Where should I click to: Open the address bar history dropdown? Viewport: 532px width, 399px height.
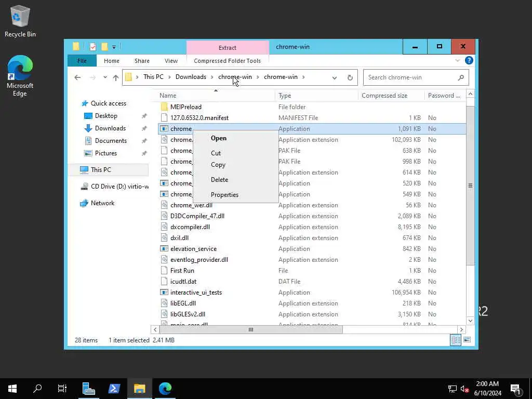335,78
